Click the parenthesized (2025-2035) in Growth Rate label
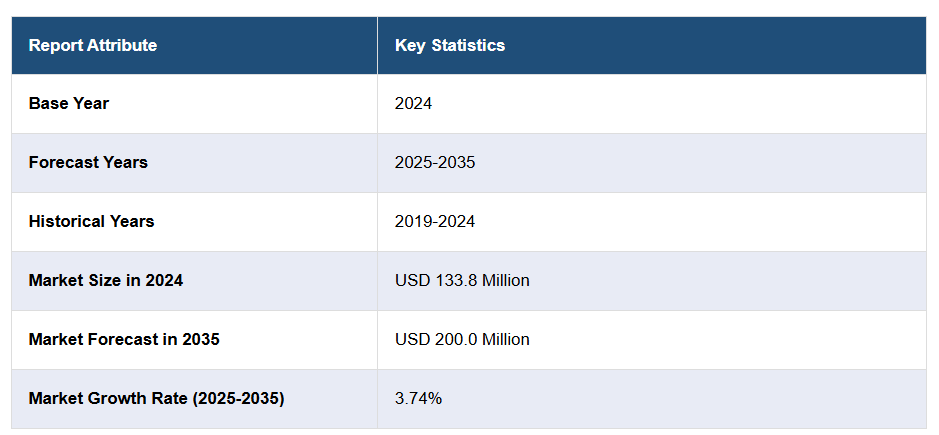The image size is (939, 435). tap(238, 398)
